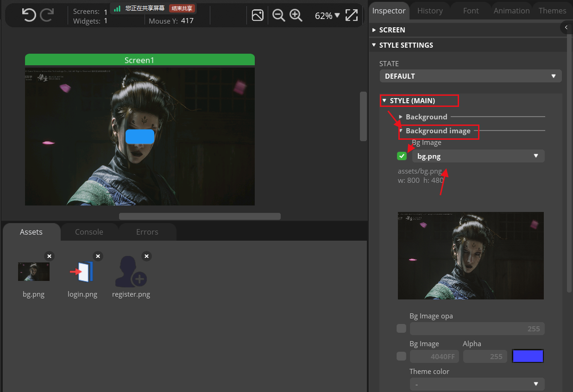Viewport: 573px width, 392px height.
Task: Open the Theme color dropdown
Action: pyautogui.click(x=477, y=384)
